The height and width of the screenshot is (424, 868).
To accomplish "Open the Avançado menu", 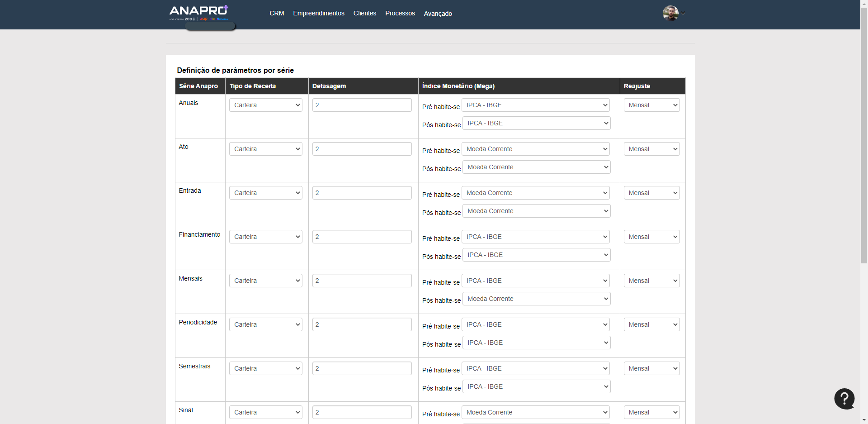I will (x=438, y=14).
